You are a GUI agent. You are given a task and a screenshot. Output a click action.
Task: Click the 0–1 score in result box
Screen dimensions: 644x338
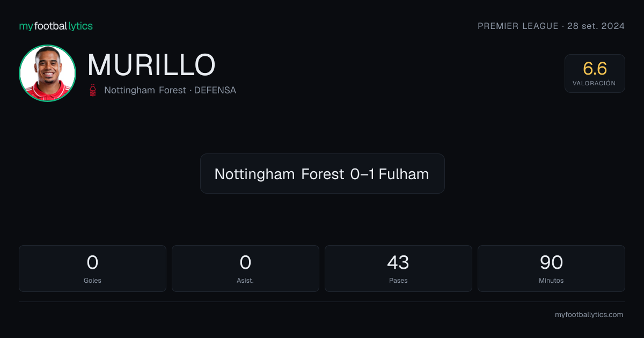[x=362, y=174]
